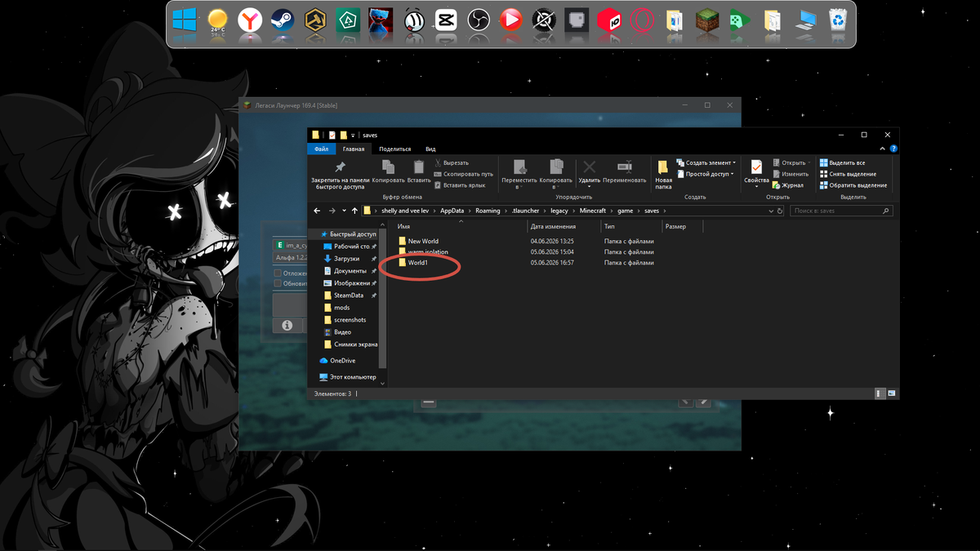Click Изменить in the Открыть group
Viewport: 980px width, 551px height.
pos(790,174)
